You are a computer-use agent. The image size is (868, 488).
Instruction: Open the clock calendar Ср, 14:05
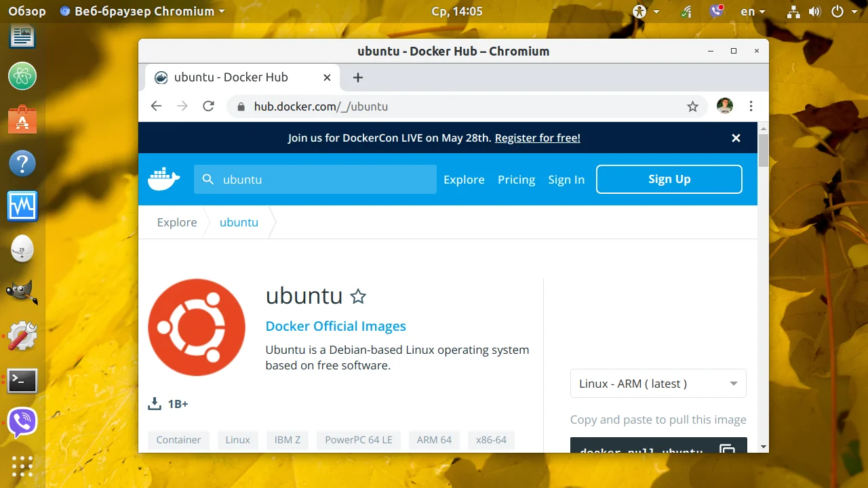click(457, 11)
